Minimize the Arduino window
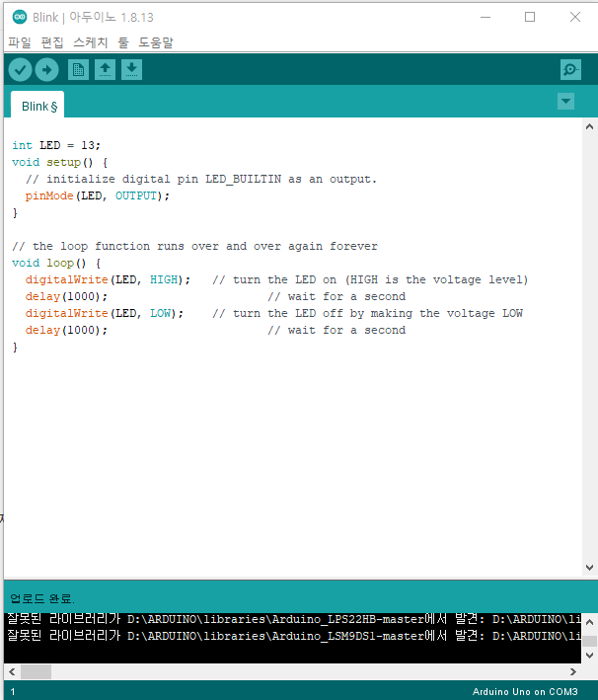The image size is (598, 700). tap(486, 17)
